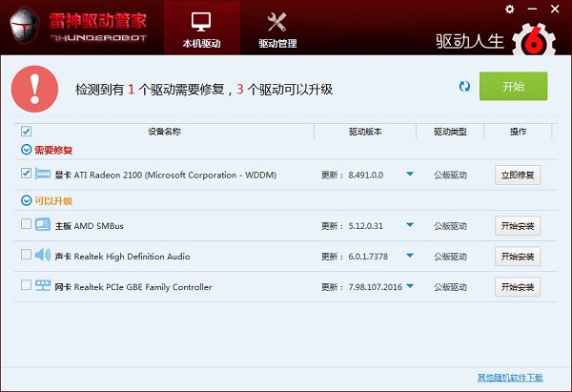Collapse the 需要修复 section

click(x=25, y=150)
